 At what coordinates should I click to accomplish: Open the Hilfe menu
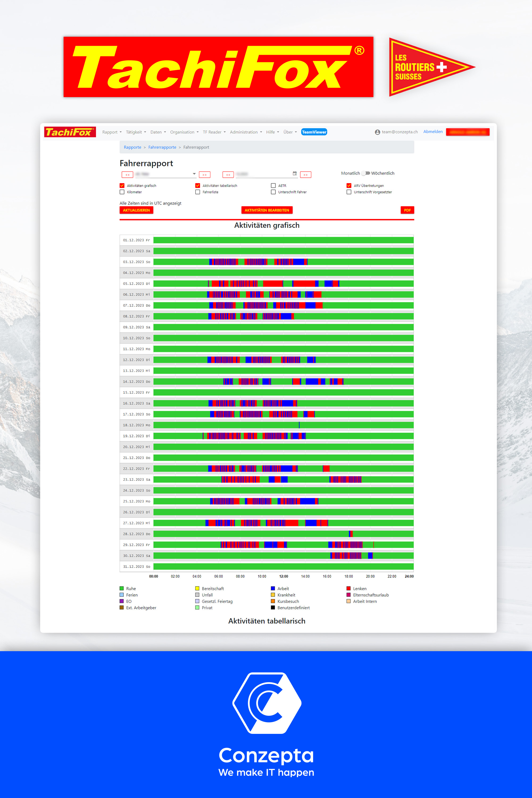[x=272, y=132]
